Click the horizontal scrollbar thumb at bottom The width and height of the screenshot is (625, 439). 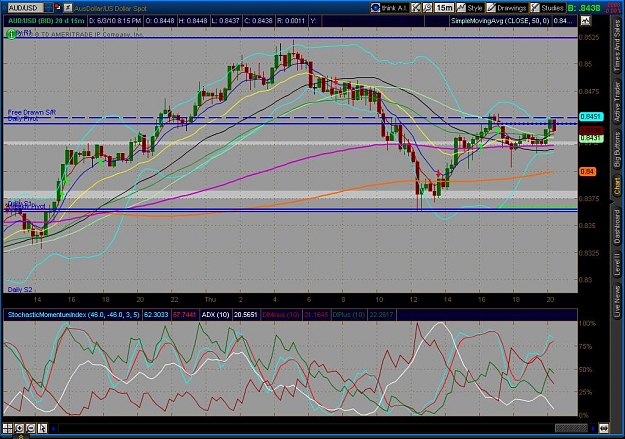(x=571, y=428)
